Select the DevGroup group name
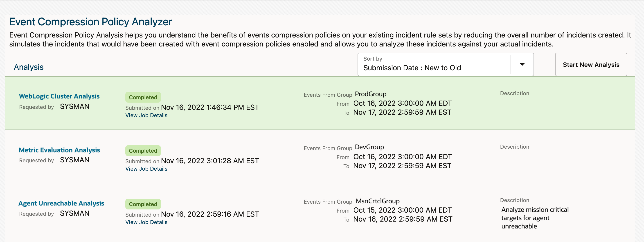Screen dimensions: 644x242 (369, 147)
